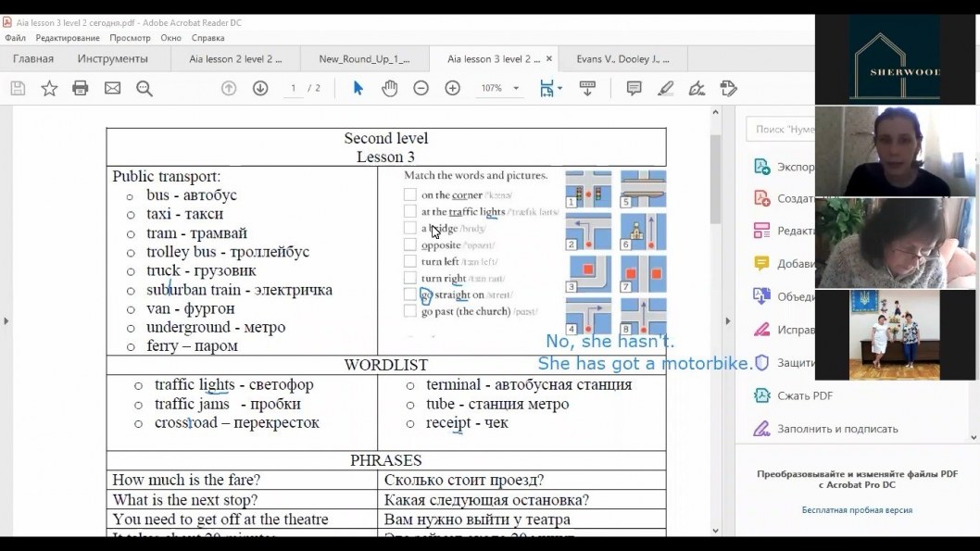Click the Print icon in the toolbar
Image resolution: width=980 pixels, height=551 pixels.
point(81,88)
